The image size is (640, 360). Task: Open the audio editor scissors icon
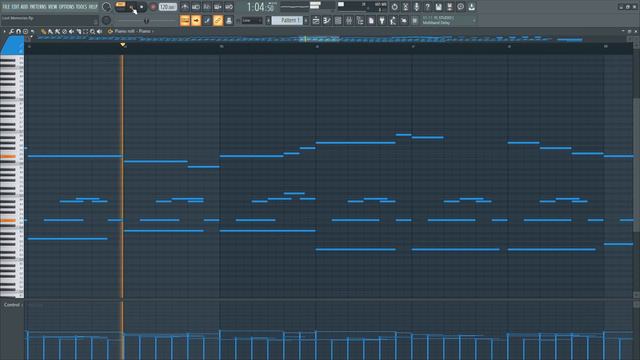[405, 7]
